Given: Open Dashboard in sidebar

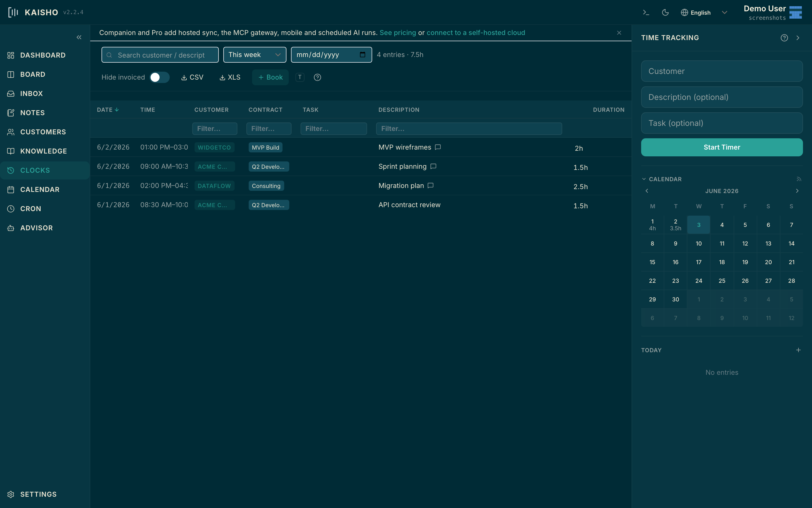Looking at the screenshot, I should click(45, 55).
